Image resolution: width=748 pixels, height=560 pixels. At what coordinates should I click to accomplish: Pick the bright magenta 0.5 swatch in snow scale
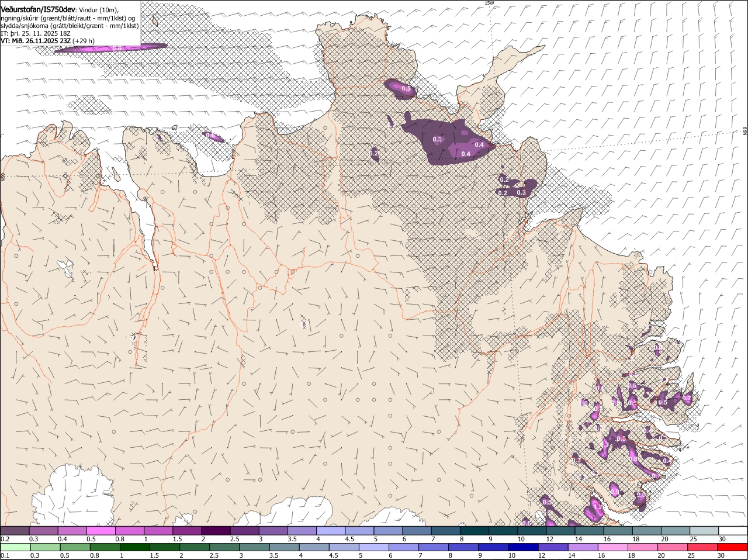tap(101, 531)
